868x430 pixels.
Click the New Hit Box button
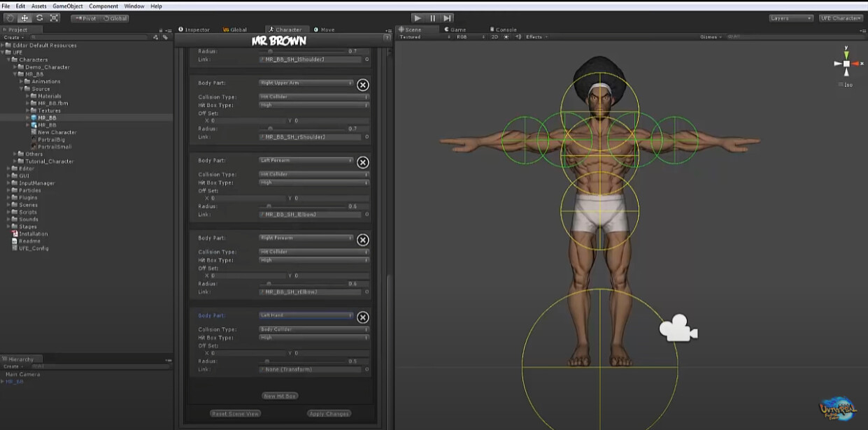tap(280, 396)
